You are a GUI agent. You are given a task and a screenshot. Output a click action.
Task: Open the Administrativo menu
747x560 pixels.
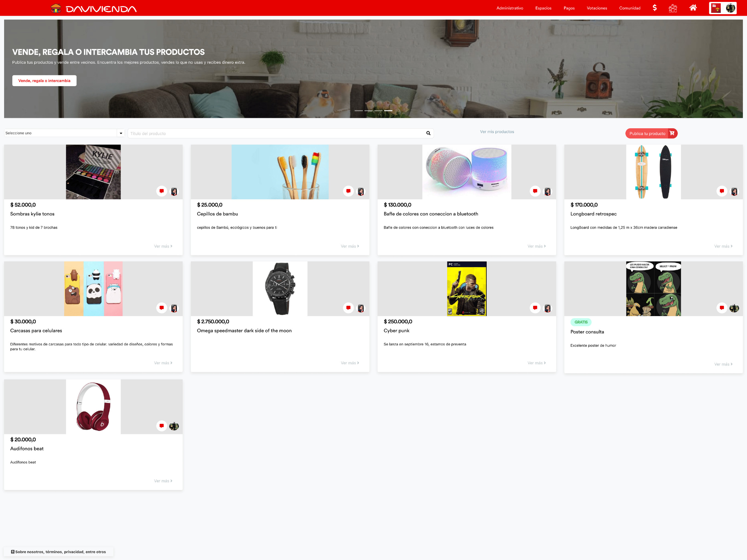(x=510, y=8)
